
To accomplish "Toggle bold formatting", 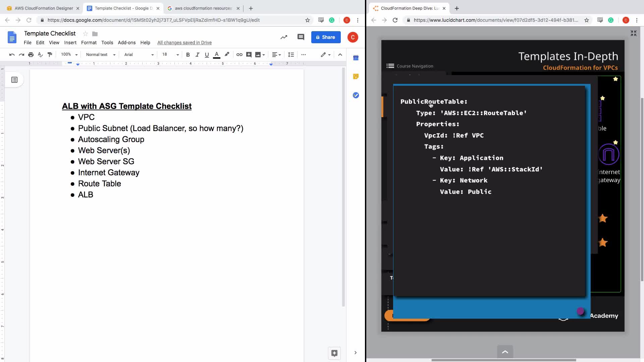I will pos(188,55).
